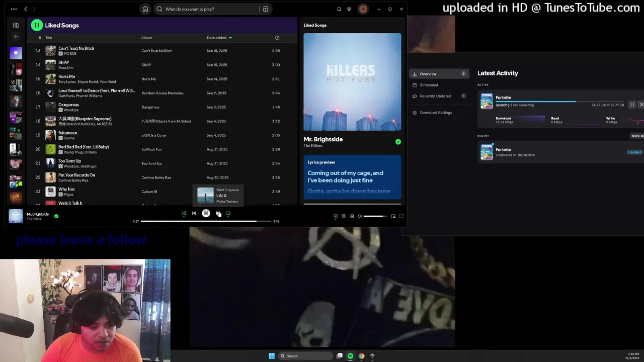This screenshot has height=362, width=644.
Task: Open Windows Start button
Action: click(x=272, y=356)
